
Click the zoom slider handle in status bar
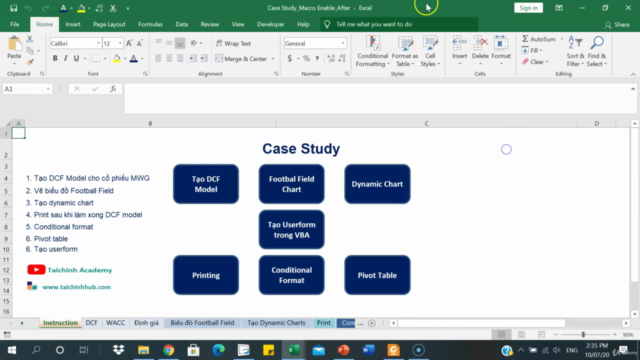pyautogui.click(x=583, y=335)
